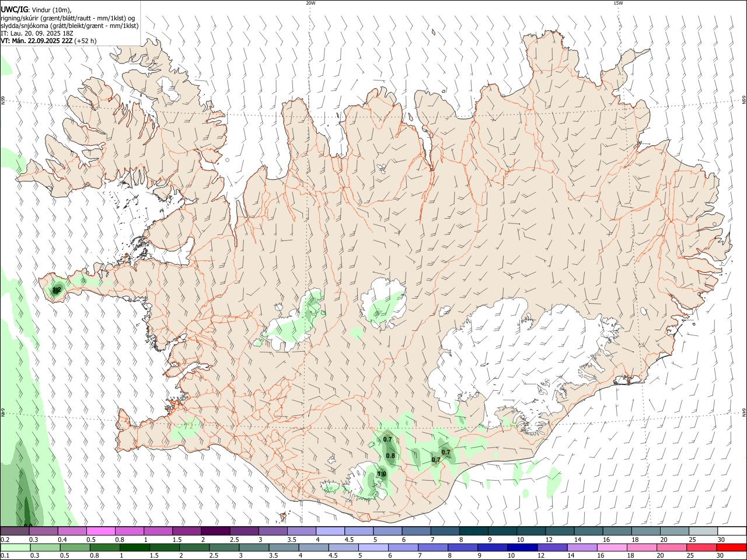Click the "15W" longitude label
Image resolution: width=747 pixels, height=560 pixels.
(x=618, y=3)
